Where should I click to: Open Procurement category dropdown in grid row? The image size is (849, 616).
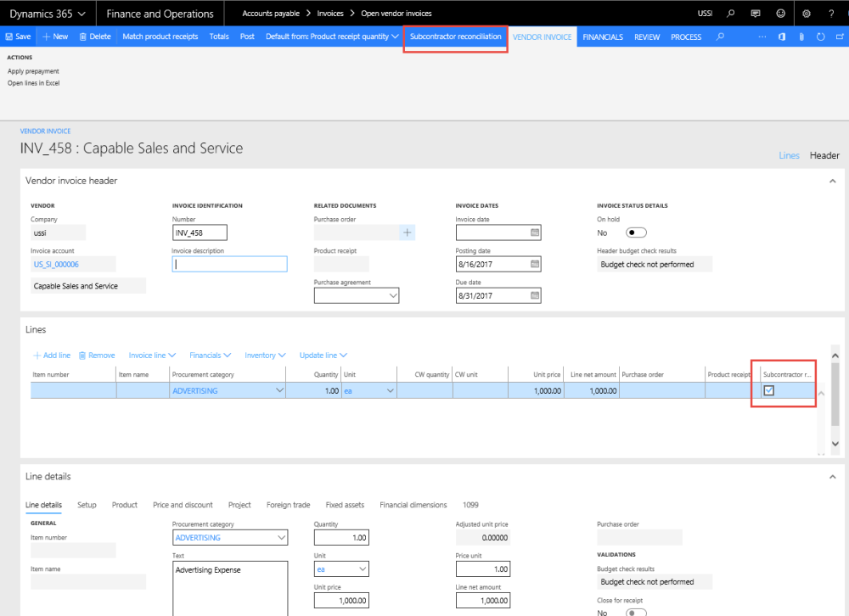[279, 390]
